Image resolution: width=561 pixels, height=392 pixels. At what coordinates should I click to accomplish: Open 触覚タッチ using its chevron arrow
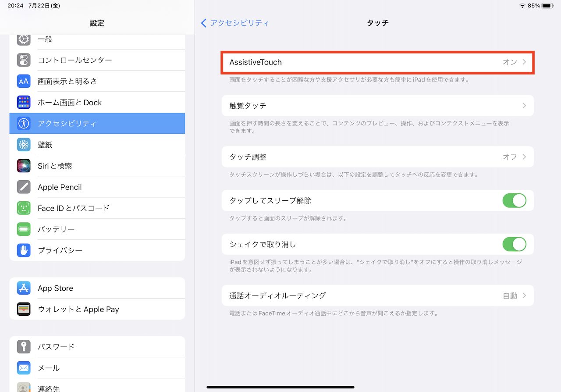pyautogui.click(x=524, y=106)
